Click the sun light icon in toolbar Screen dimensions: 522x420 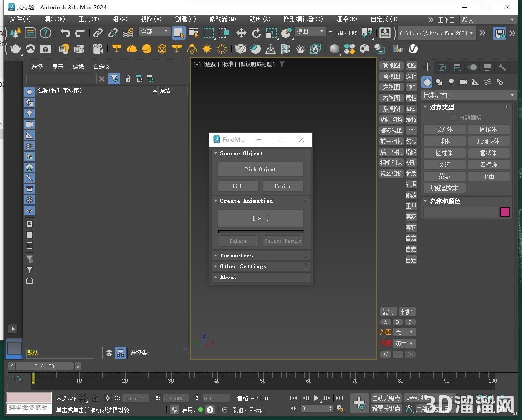click(207, 49)
